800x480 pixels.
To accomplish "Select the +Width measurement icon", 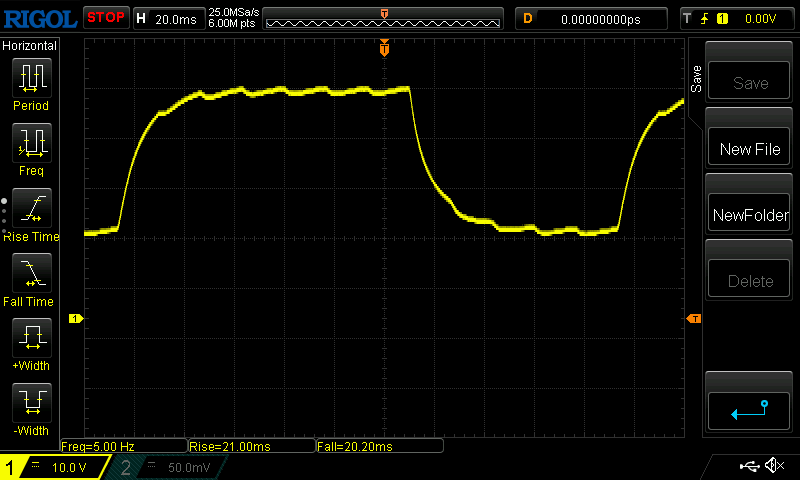I will (x=32, y=338).
